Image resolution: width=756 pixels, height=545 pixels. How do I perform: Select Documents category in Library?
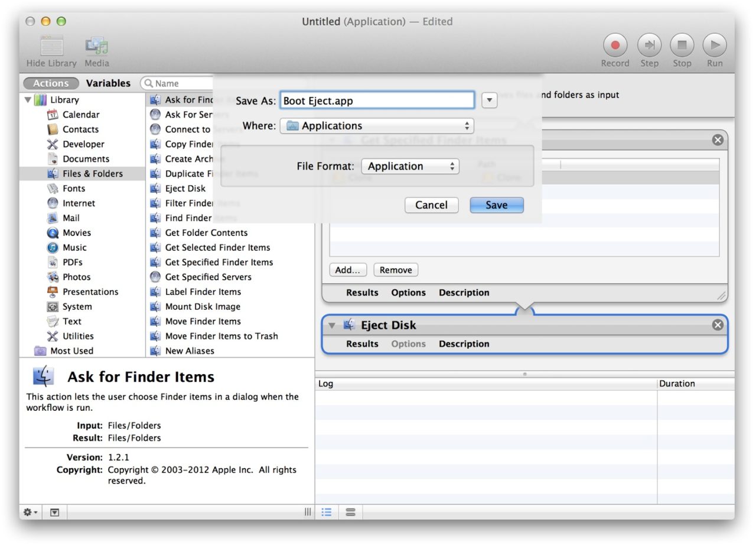coord(86,159)
